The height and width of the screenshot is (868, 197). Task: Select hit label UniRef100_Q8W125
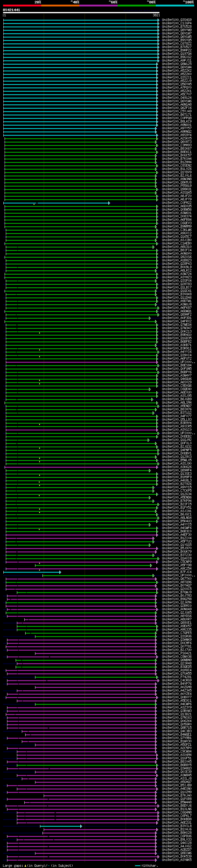[x=177, y=64]
